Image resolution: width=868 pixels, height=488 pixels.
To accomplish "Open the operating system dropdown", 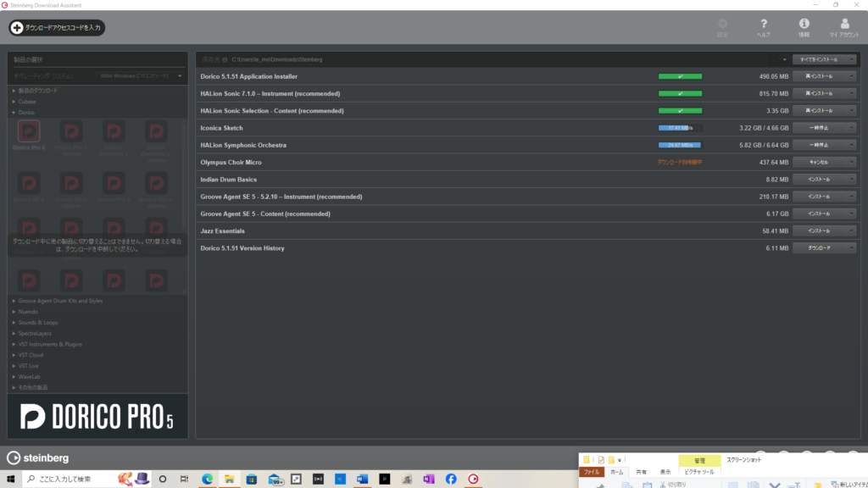I will [140, 75].
